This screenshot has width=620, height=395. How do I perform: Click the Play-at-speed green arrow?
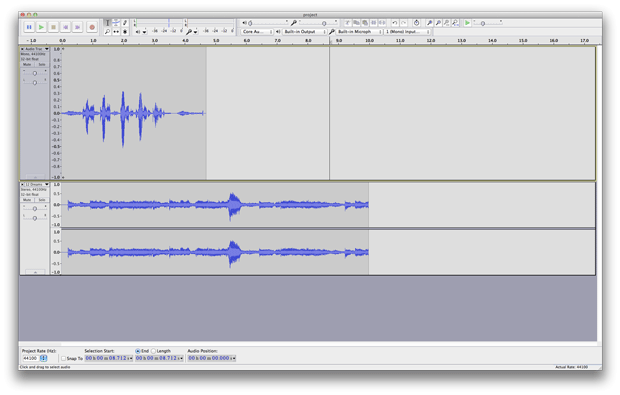pos(467,23)
